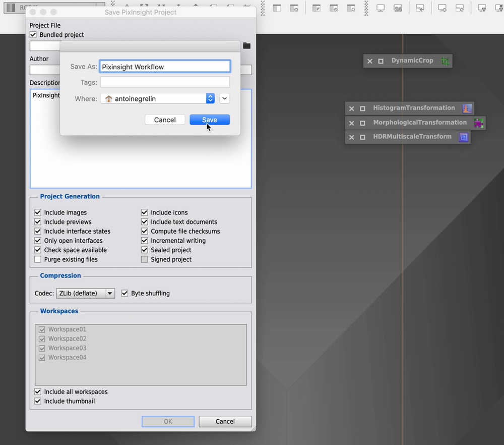504x445 pixels.
Task: Cancel the save file dialog
Action: 165,120
